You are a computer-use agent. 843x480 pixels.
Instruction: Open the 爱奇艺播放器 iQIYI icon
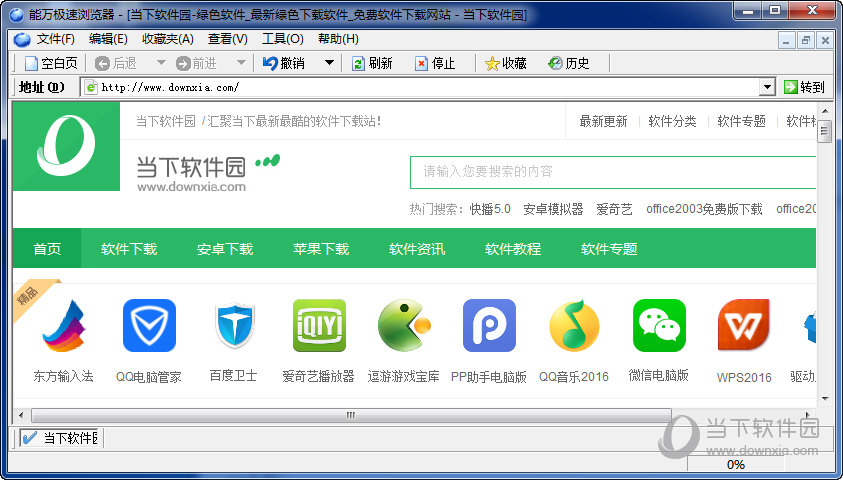click(x=319, y=326)
